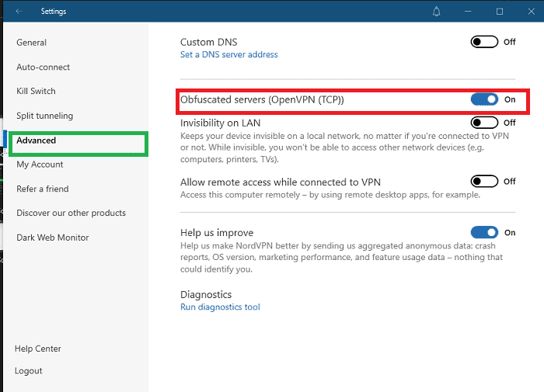Turn off Help us improve toggle
Viewport: 544px width, 392px height.
[x=484, y=232]
